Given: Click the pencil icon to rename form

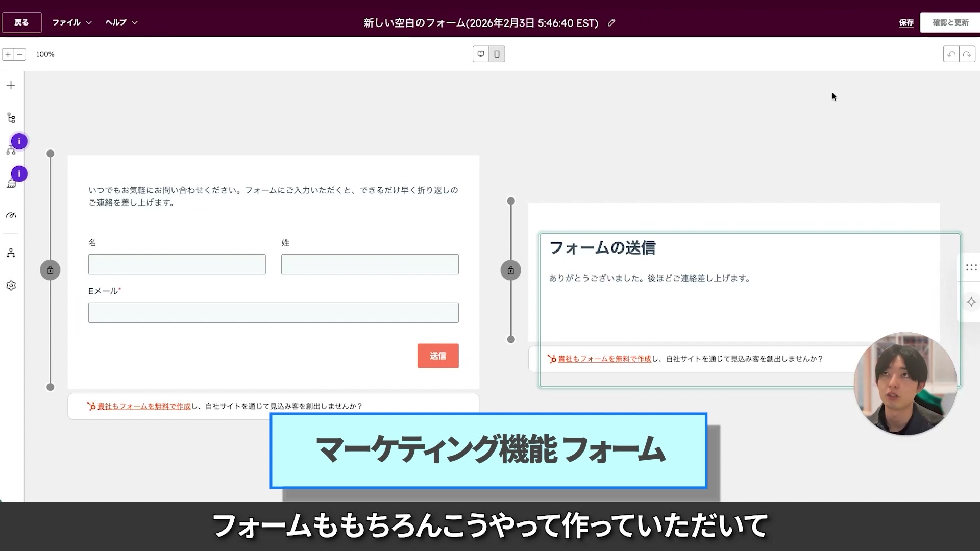Looking at the screenshot, I should pos(611,22).
